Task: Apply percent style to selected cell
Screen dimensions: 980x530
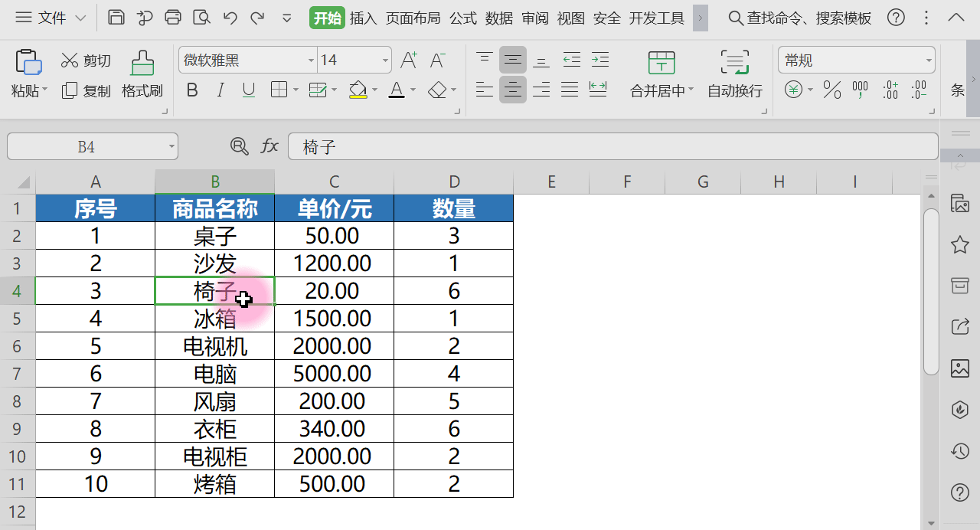Action: [x=831, y=90]
